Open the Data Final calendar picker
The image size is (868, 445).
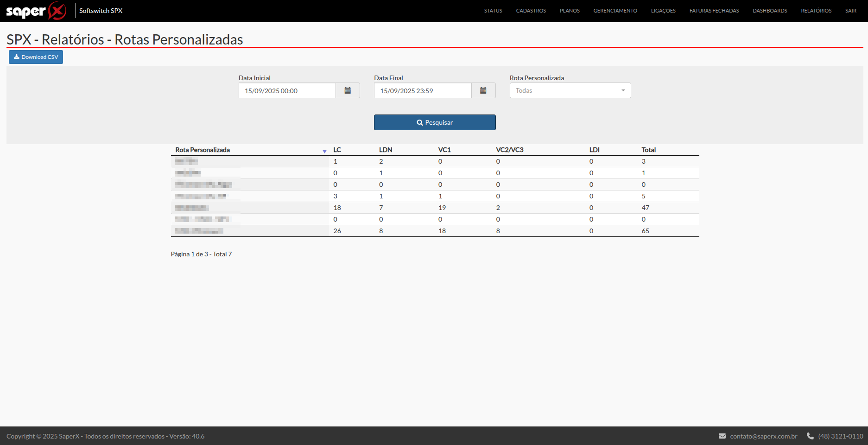(483, 91)
